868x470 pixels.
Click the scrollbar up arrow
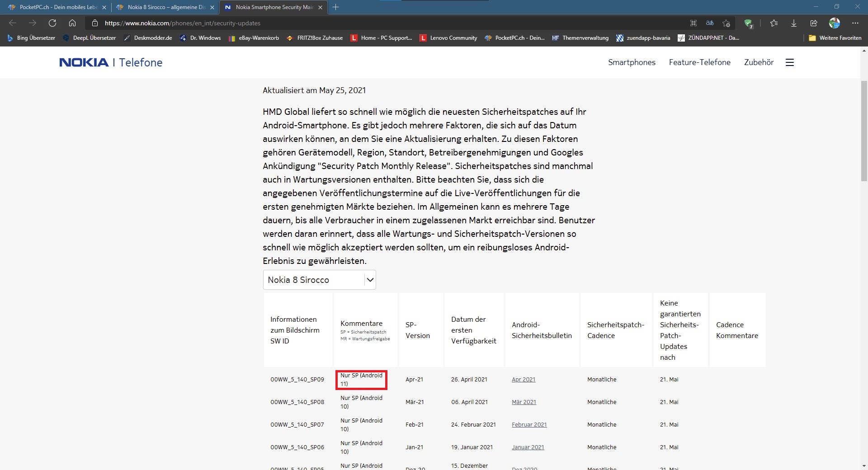[864, 51]
